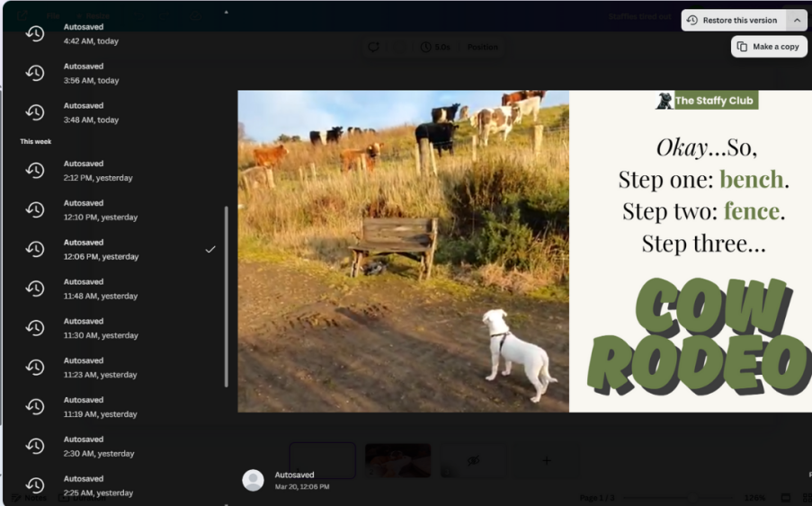The image size is (812, 506).
Task: Click the Cow Rodeo design preview
Action: click(524, 251)
